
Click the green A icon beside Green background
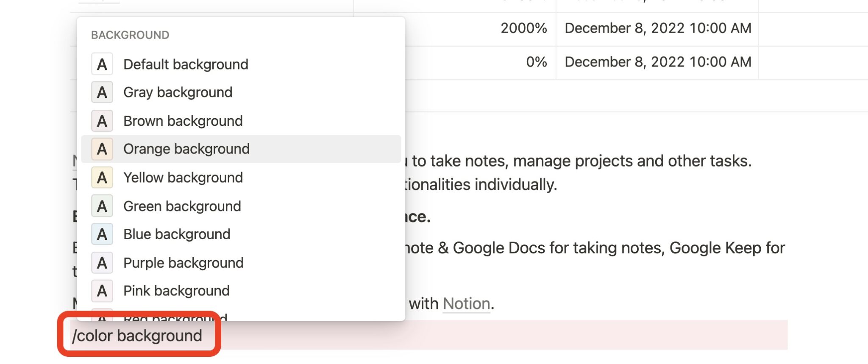(x=102, y=206)
